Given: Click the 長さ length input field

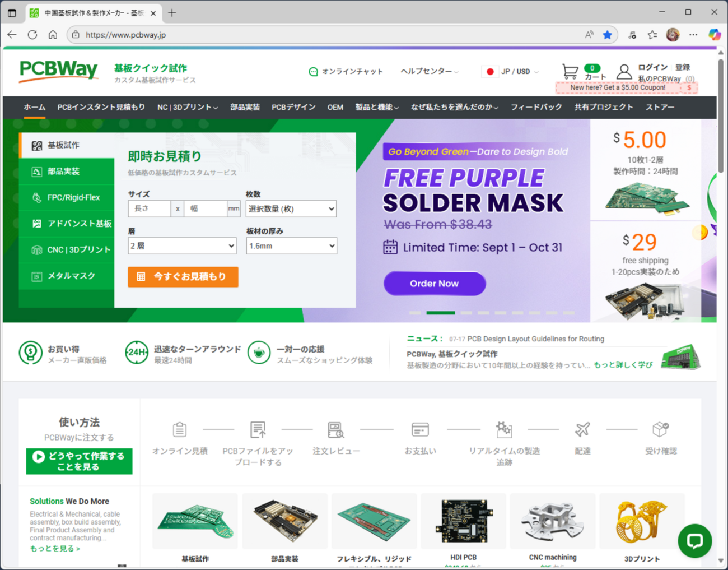Looking at the screenshot, I should pos(150,209).
